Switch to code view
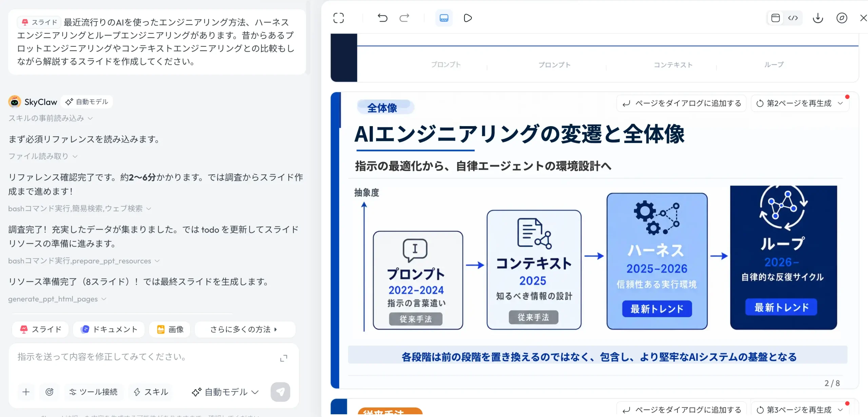Viewport: 868px width, 417px height. [793, 18]
